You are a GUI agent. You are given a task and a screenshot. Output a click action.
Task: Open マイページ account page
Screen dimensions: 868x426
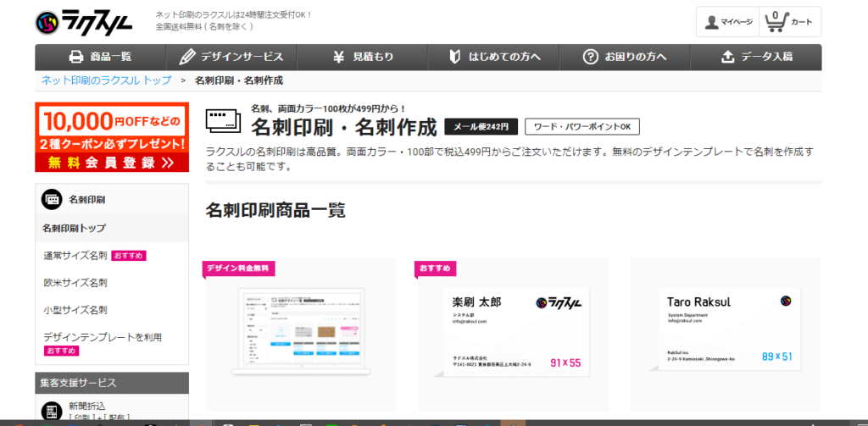click(x=727, y=22)
